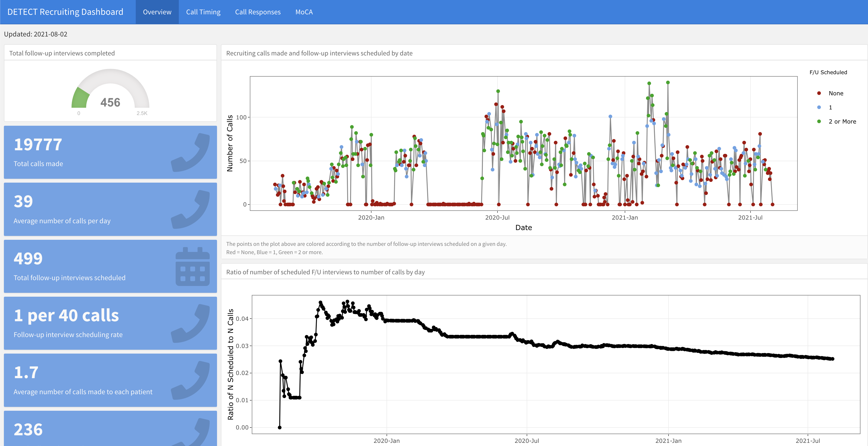Open the Overview tab
Image resolution: width=868 pixels, height=446 pixels.
[157, 12]
